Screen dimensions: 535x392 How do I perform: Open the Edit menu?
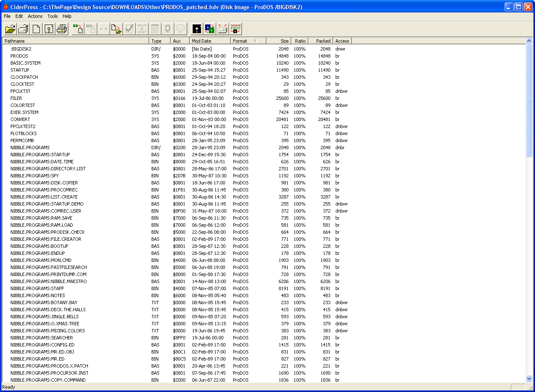click(19, 16)
